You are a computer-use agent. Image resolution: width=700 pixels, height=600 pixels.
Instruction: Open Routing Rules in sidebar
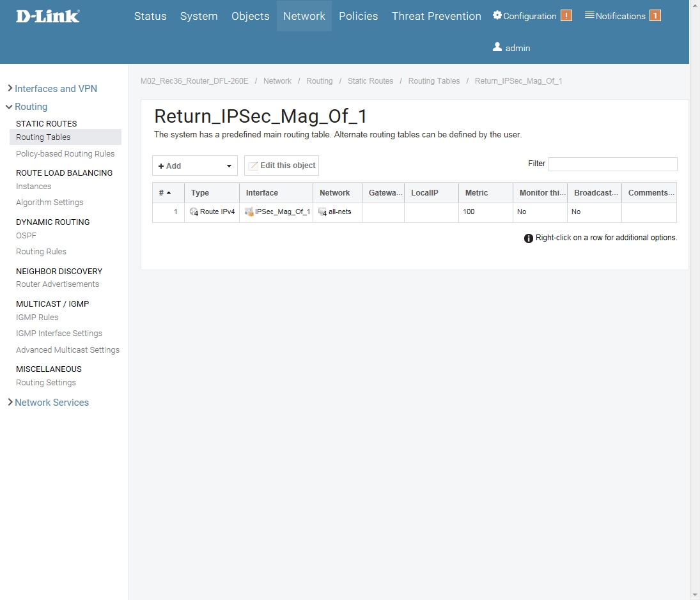(x=41, y=251)
